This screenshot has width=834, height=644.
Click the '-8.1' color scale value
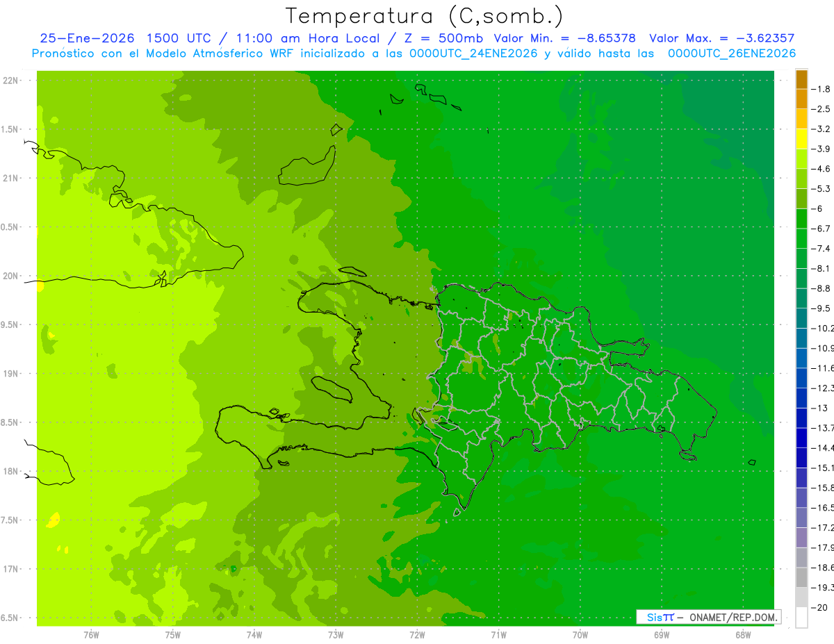click(821, 268)
